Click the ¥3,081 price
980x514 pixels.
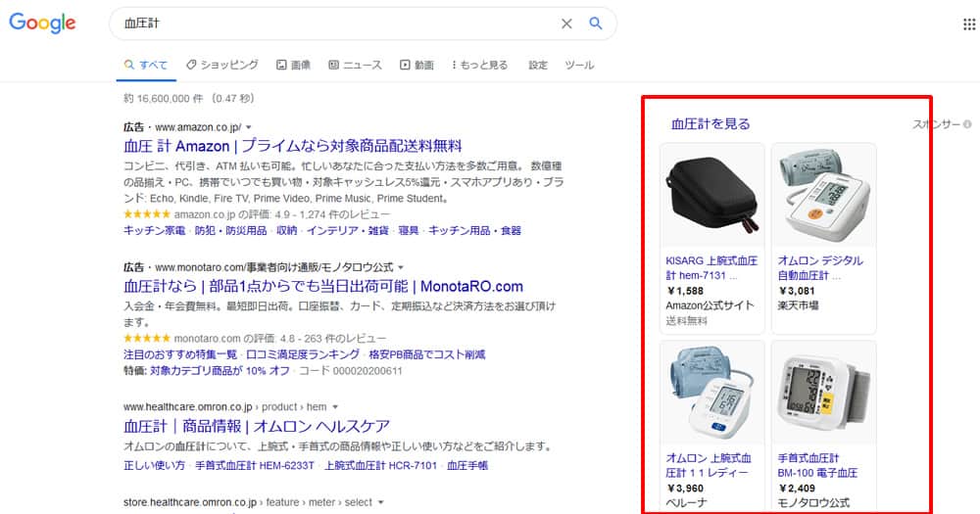pos(797,291)
